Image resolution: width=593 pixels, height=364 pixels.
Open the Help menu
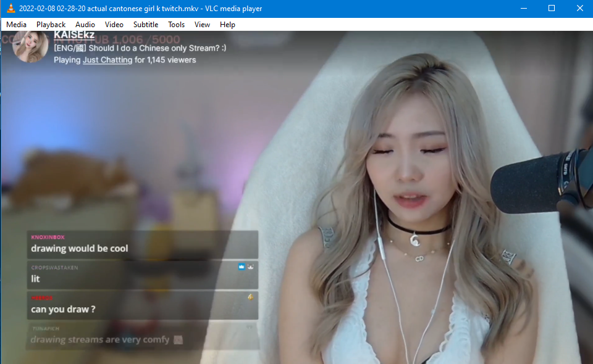227,25
